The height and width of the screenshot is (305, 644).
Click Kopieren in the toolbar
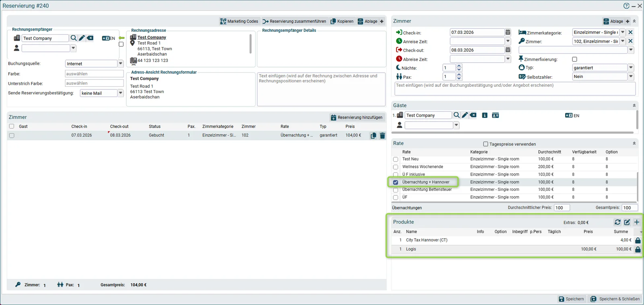pyautogui.click(x=342, y=21)
